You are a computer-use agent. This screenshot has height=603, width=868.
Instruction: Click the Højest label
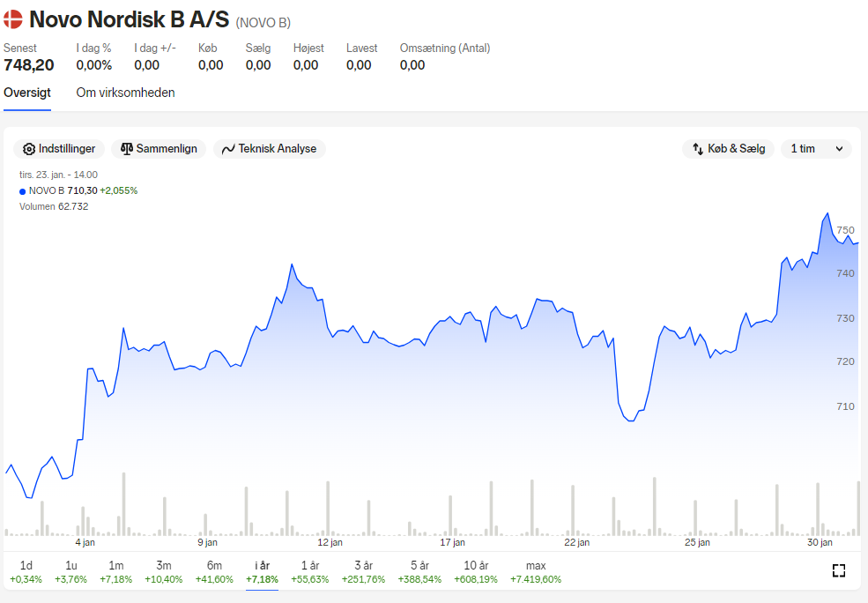[308, 48]
